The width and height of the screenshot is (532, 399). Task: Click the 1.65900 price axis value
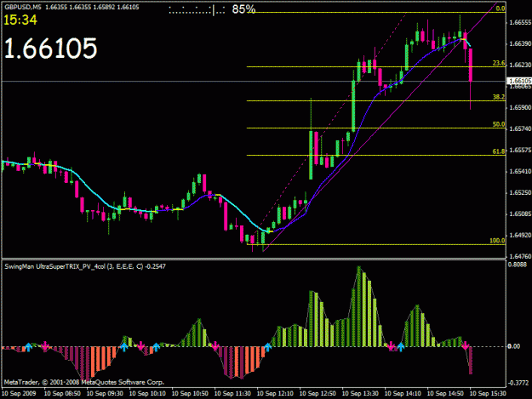tap(520, 107)
